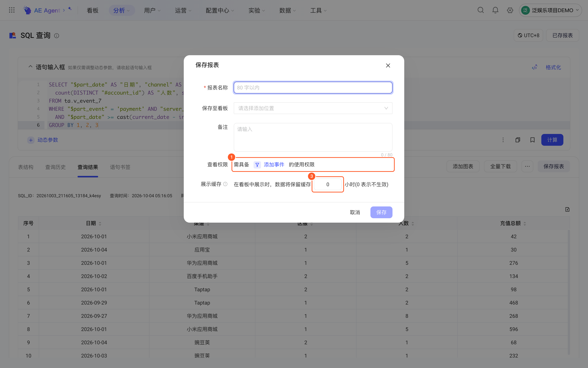
Task: Click the copy statement icon
Action: tap(518, 140)
